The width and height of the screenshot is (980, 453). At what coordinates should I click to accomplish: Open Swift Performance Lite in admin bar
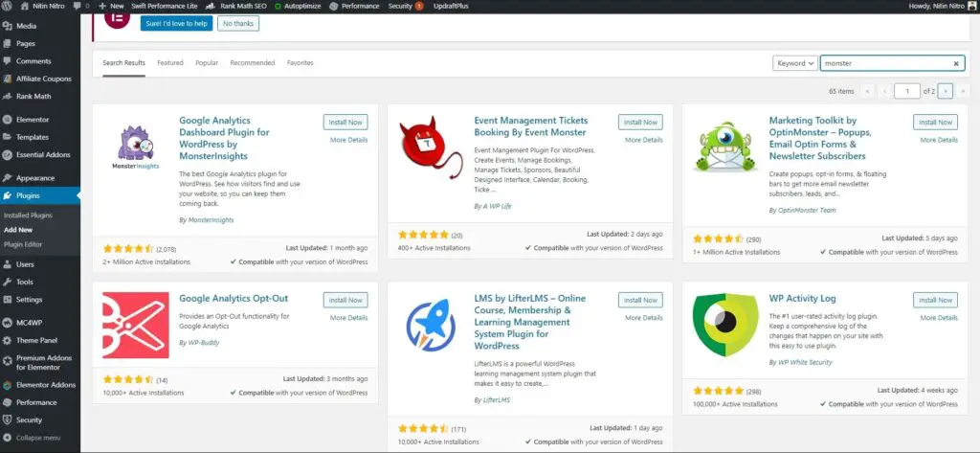(165, 6)
